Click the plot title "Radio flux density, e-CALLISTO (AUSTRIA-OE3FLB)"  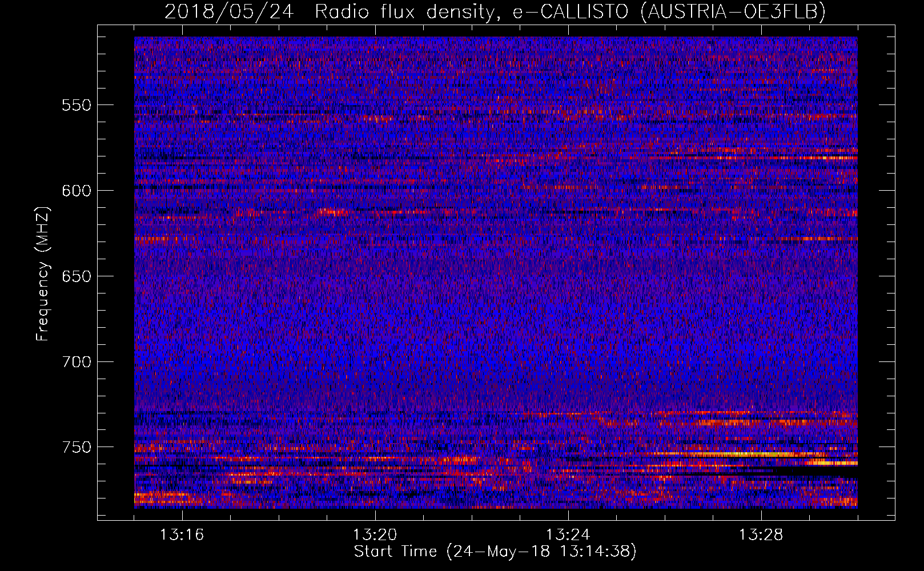click(570, 12)
